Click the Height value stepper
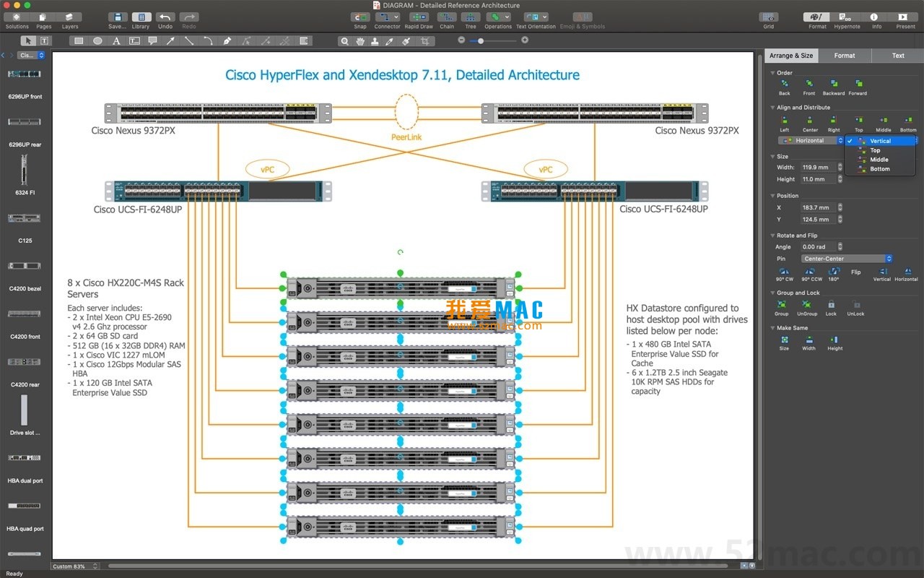This screenshot has height=578, width=924. (840, 179)
